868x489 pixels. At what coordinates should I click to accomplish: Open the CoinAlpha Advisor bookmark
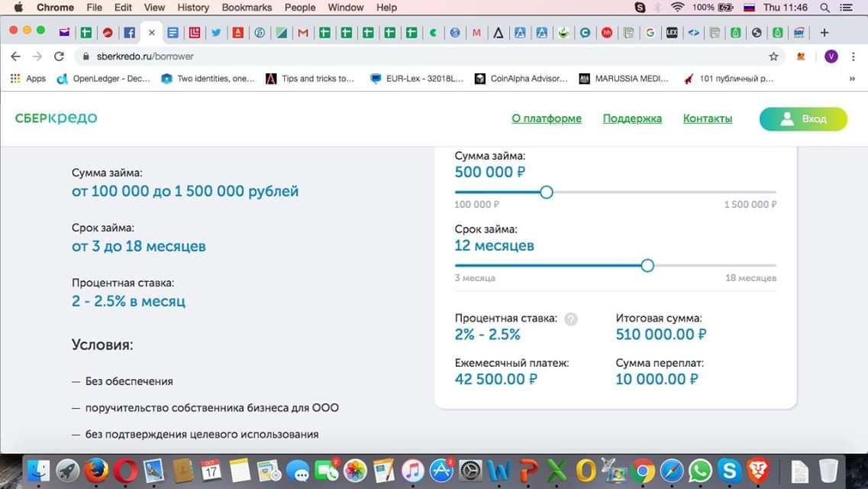coord(521,79)
